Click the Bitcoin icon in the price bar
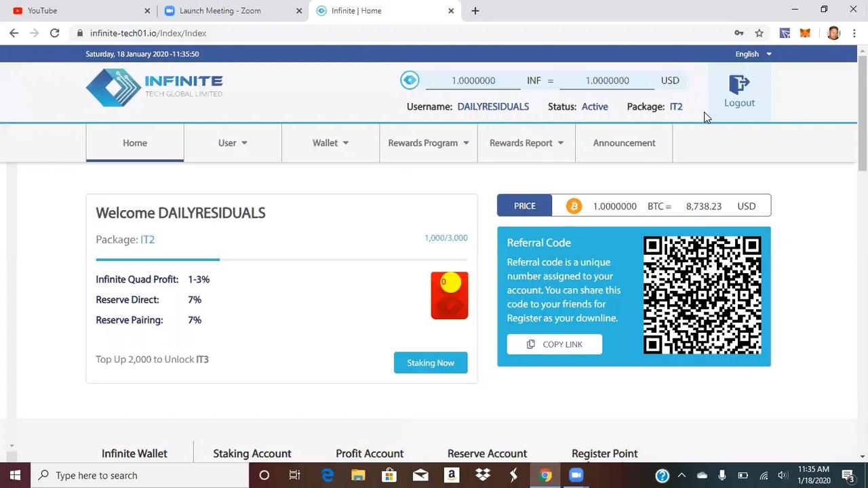This screenshot has height=488, width=868. [574, 206]
